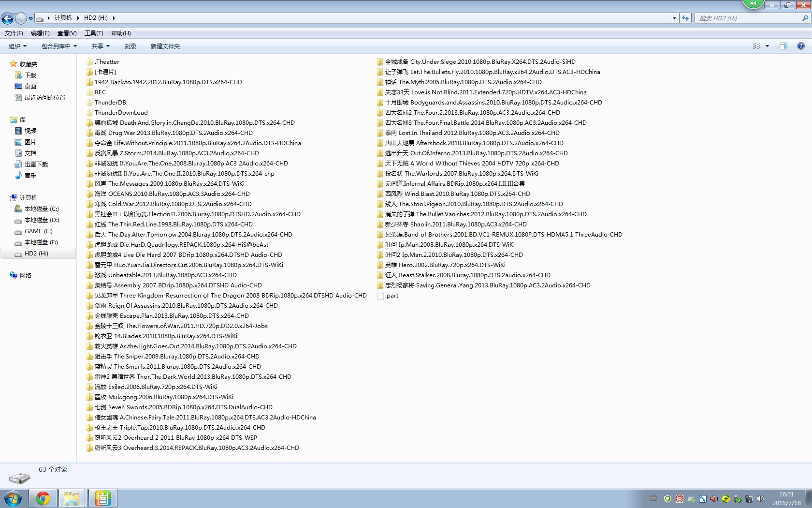Click the .part file icon

380,296
